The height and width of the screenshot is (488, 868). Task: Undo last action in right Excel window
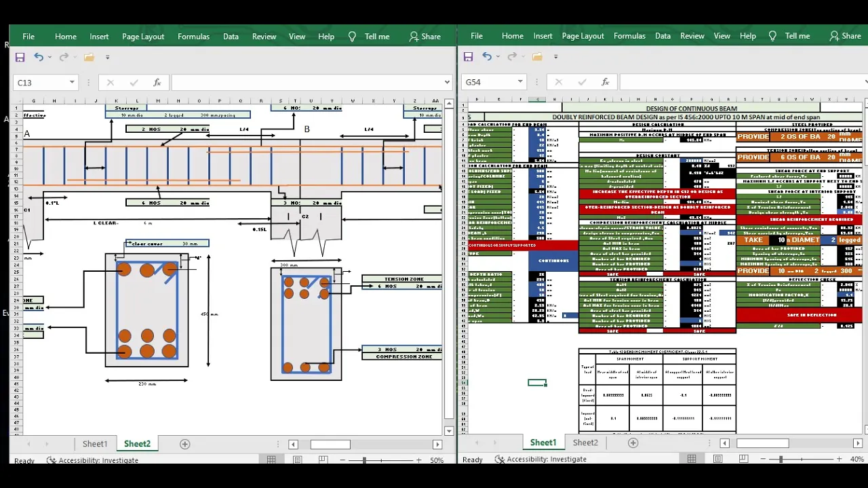(x=486, y=57)
